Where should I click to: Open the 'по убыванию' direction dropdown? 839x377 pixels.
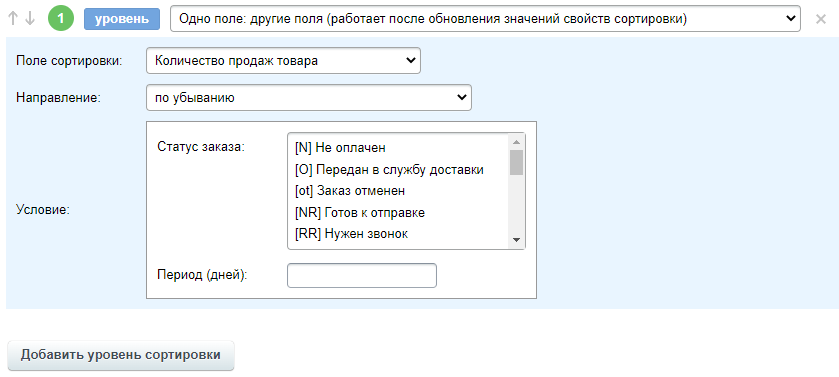(309, 98)
